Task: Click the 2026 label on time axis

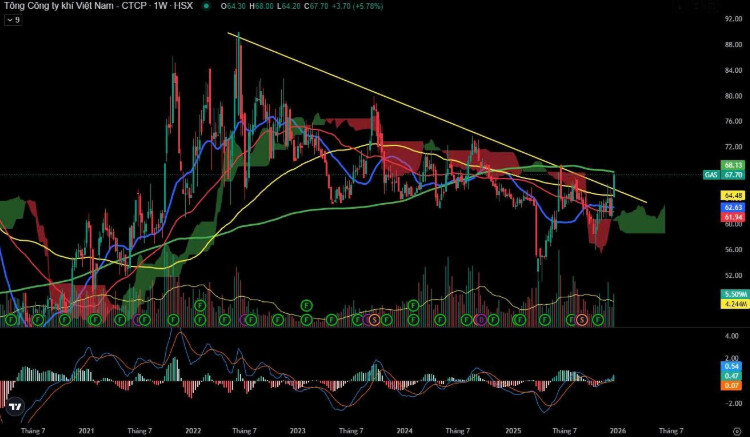Action: 618,431
